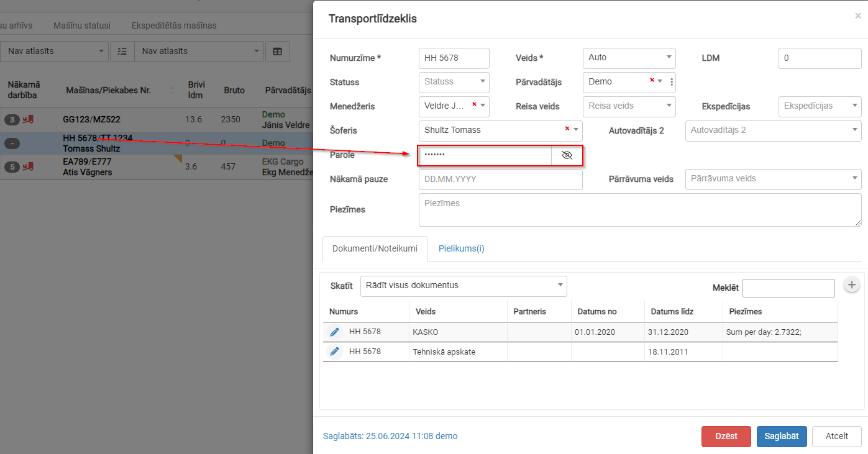Screen dimensions: 868x454
Task: Click the Saglabāt save button
Action: (x=782, y=436)
